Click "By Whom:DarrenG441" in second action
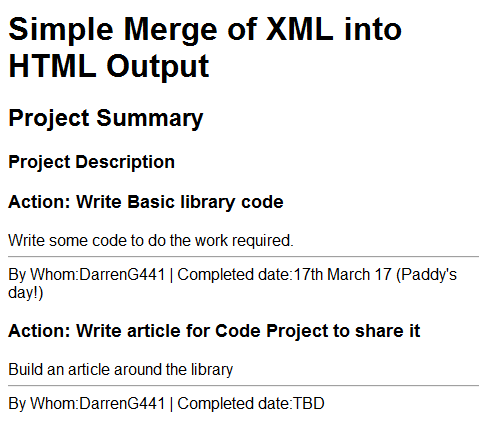479x437 pixels. [87, 404]
